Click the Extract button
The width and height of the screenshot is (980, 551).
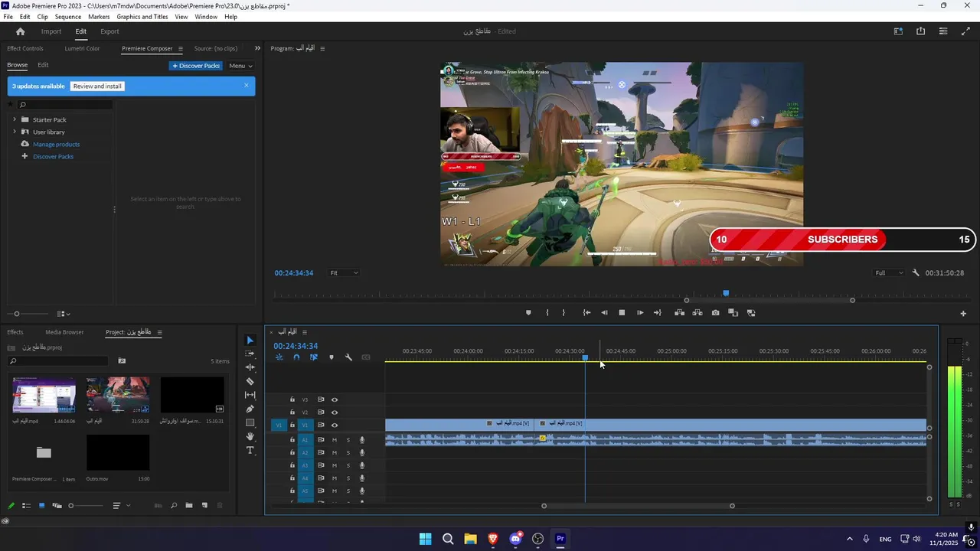click(x=697, y=312)
